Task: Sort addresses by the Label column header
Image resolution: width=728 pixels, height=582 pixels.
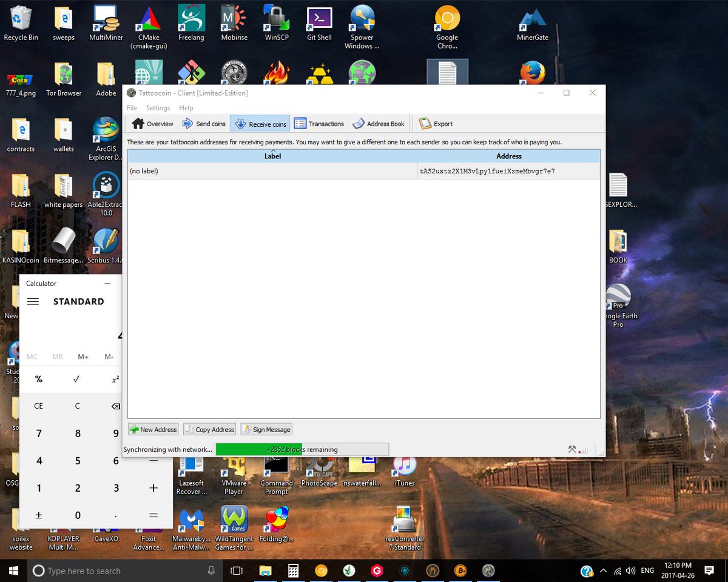Action: tap(272, 156)
